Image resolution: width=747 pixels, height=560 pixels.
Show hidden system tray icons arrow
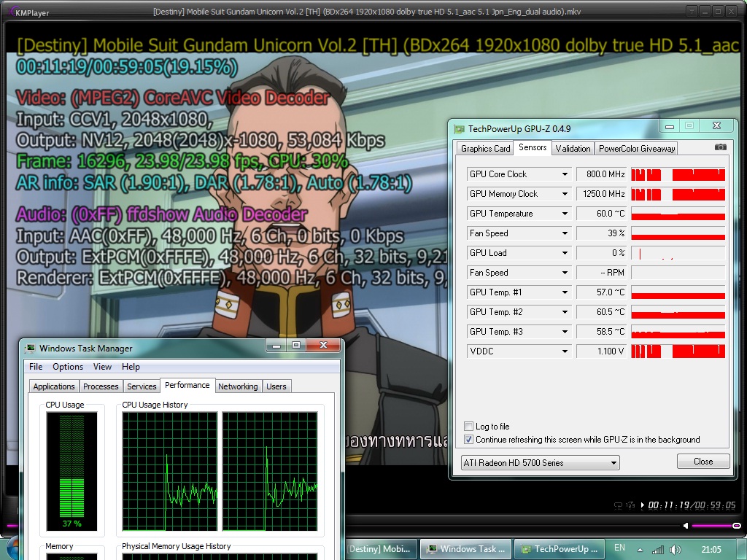[x=640, y=550]
